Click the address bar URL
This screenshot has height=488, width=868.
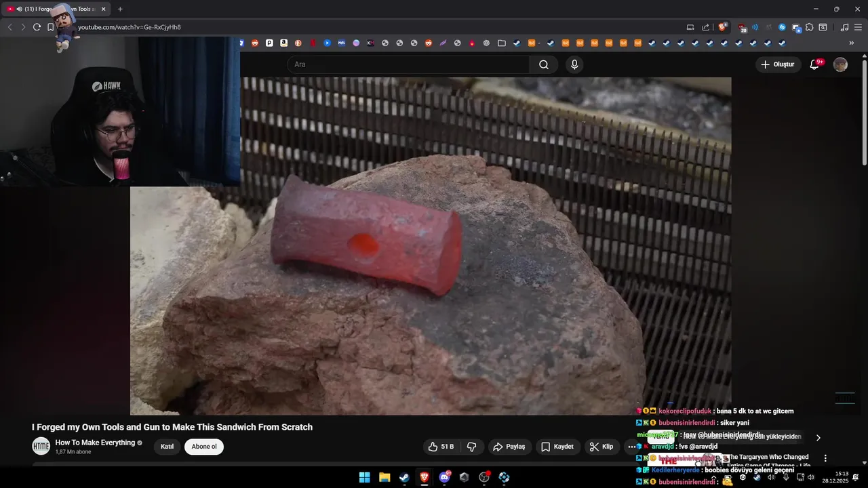point(130,27)
